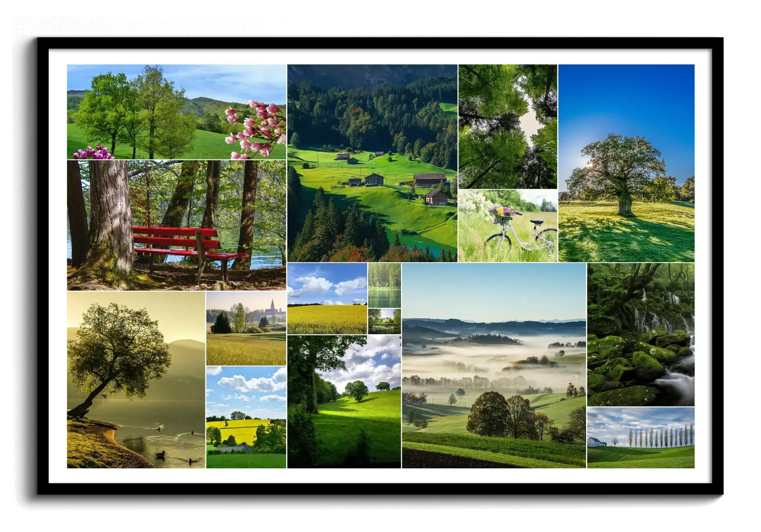Open the mossy rocks waterfall photo
This screenshot has height=532, width=761.
pos(640,334)
